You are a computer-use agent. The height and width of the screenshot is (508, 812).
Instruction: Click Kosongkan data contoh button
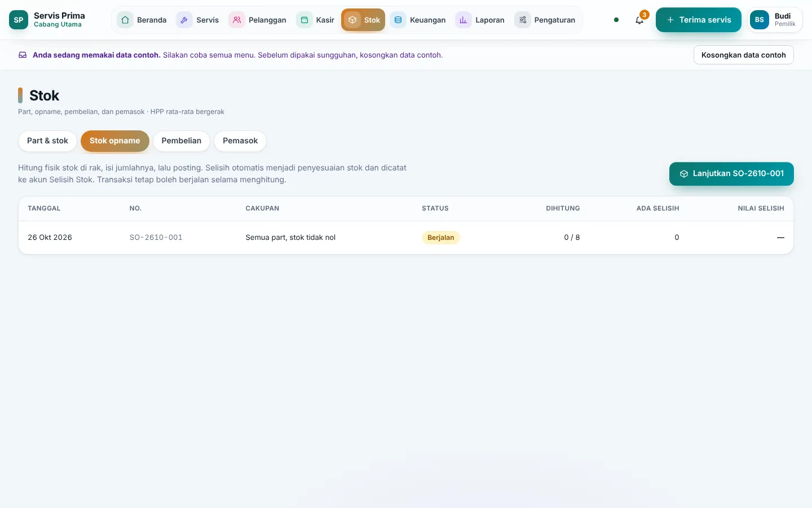(744, 55)
